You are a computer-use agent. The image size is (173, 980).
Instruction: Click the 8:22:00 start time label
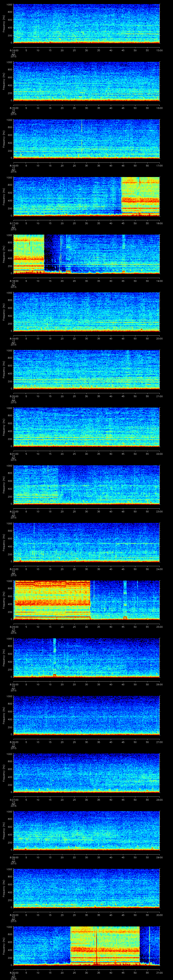click(x=14, y=512)
